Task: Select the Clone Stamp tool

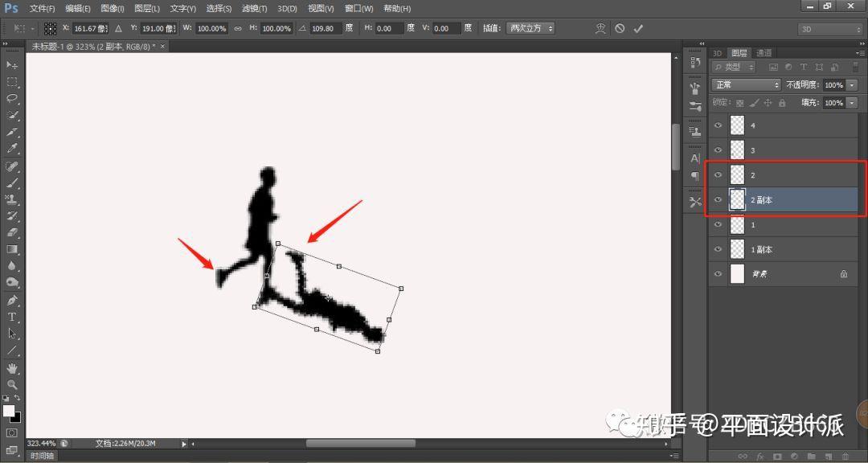Action: (x=11, y=199)
